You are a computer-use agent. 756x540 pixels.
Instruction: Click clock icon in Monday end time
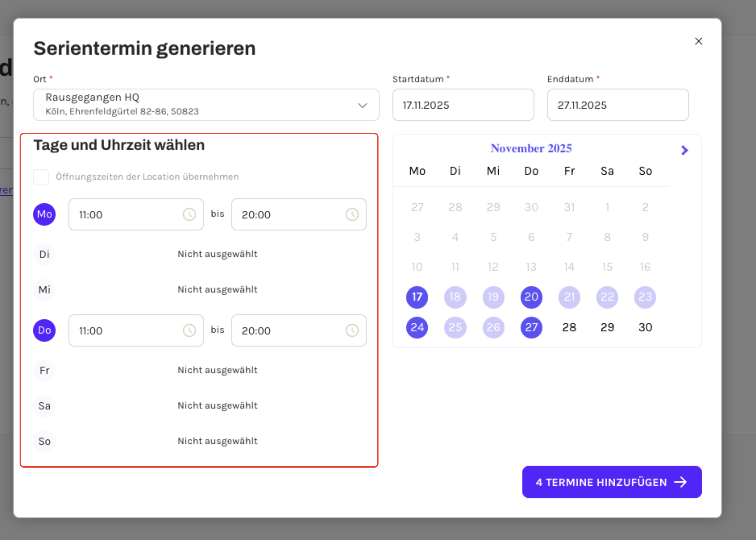pyautogui.click(x=352, y=214)
